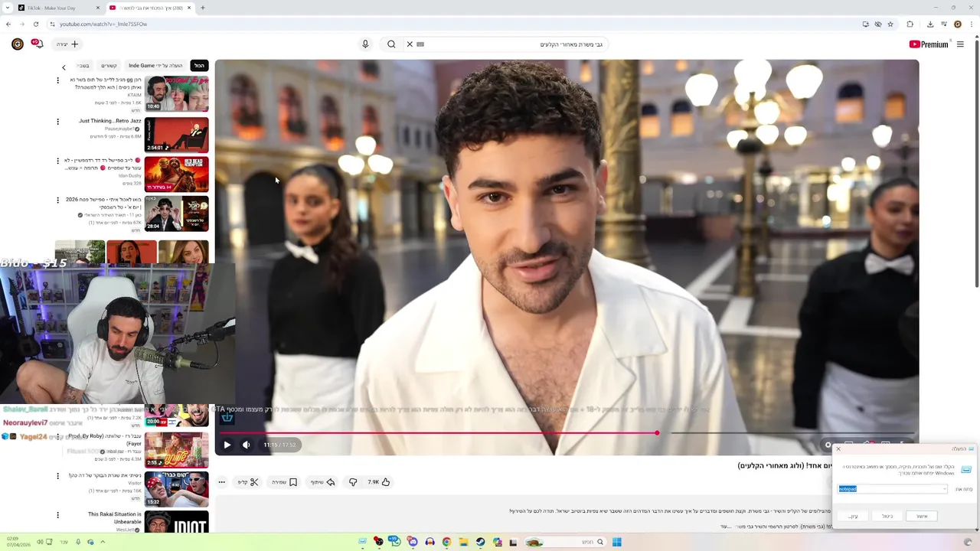This screenshot has height=551, width=980.
Task: Open 'This Rakai Situation is Unbearable' title
Action: pyautogui.click(x=115, y=518)
